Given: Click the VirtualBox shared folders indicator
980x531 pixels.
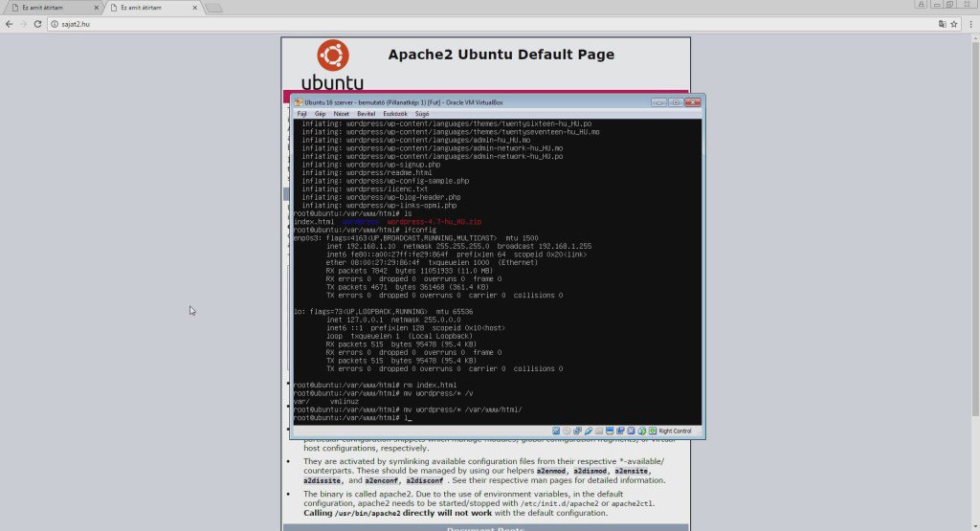Looking at the screenshot, I should click(599, 431).
